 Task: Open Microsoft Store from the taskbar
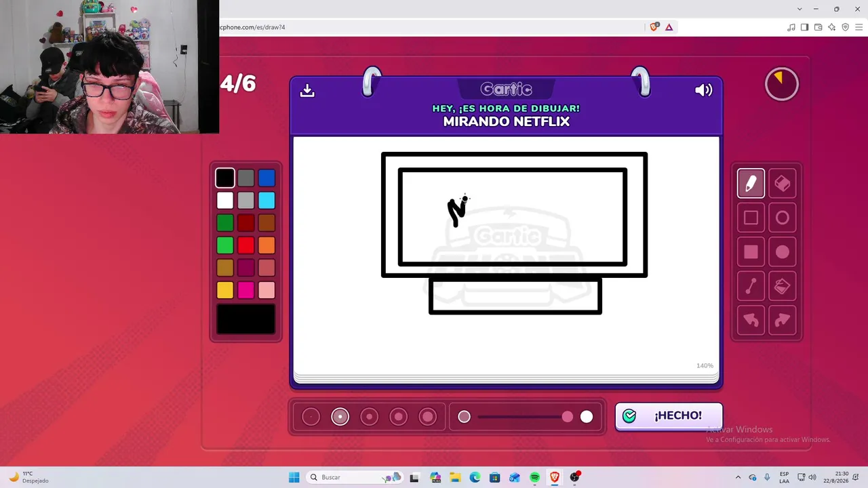pos(495,477)
